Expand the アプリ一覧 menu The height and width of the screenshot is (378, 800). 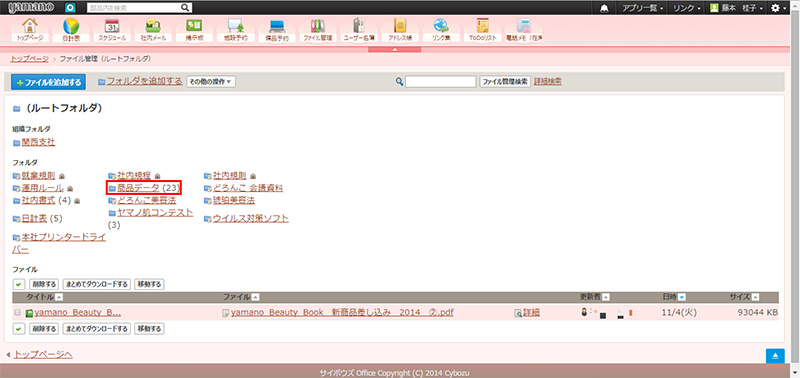(x=642, y=8)
